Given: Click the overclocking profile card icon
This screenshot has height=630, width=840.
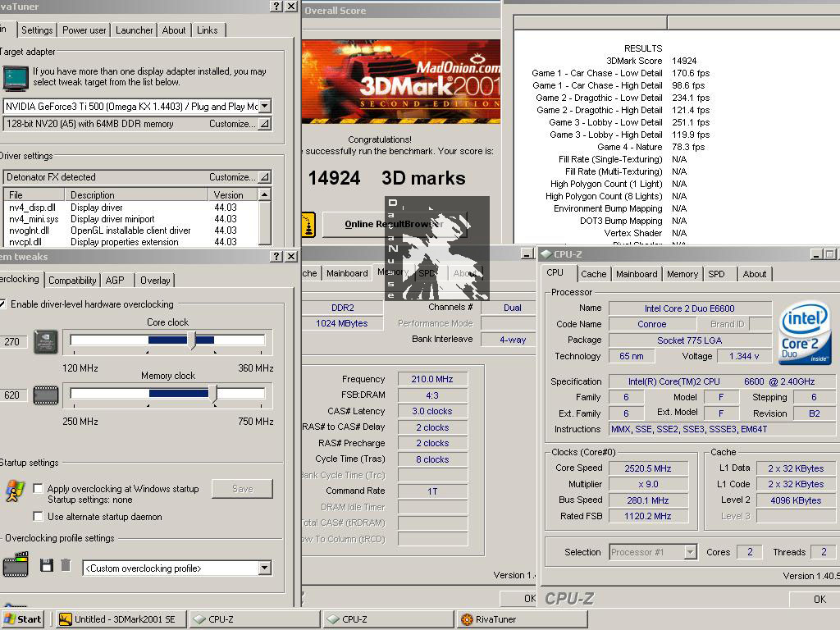Looking at the screenshot, I should click(x=16, y=564).
